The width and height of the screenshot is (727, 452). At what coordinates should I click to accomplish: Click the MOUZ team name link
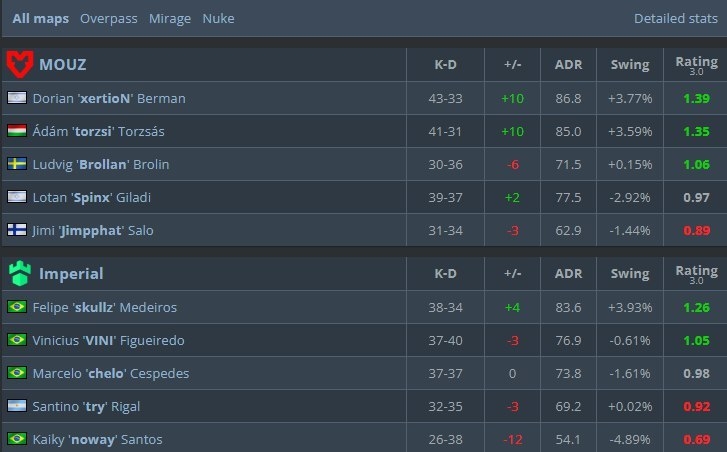(x=62, y=65)
